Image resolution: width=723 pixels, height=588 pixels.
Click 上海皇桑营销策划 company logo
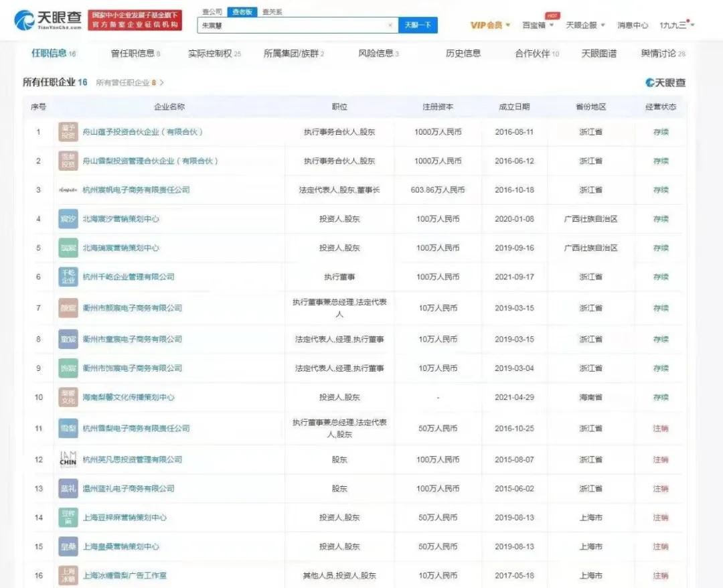(x=68, y=546)
